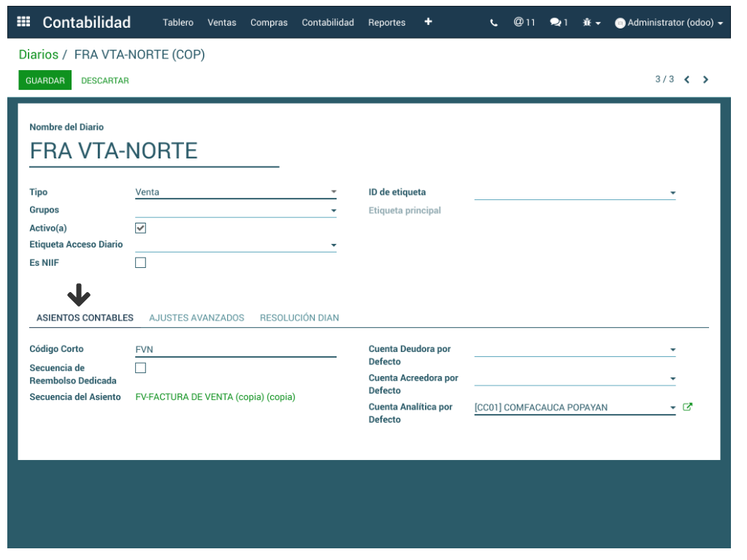Check Secuencia de Reembolso Dedicada box
The height and width of the screenshot is (560, 747).
[141, 368]
